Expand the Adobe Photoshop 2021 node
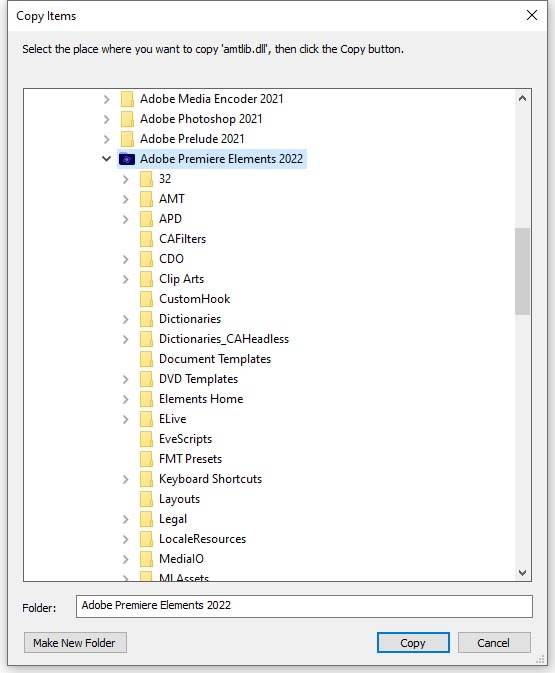 (x=106, y=119)
